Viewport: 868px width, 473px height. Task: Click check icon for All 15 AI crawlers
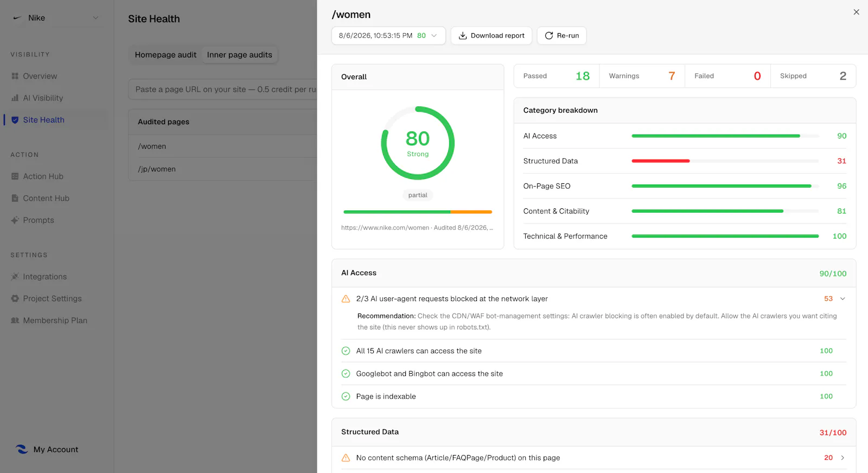pos(346,351)
